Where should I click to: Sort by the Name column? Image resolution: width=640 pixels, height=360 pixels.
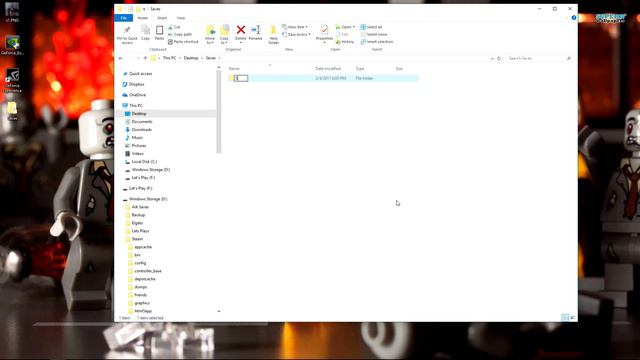click(234, 69)
